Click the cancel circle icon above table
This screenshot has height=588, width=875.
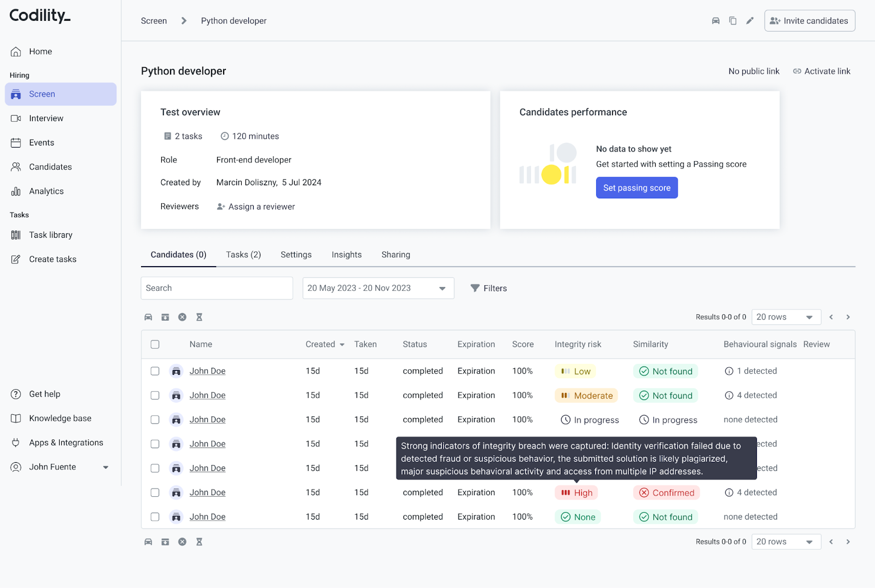coord(182,317)
